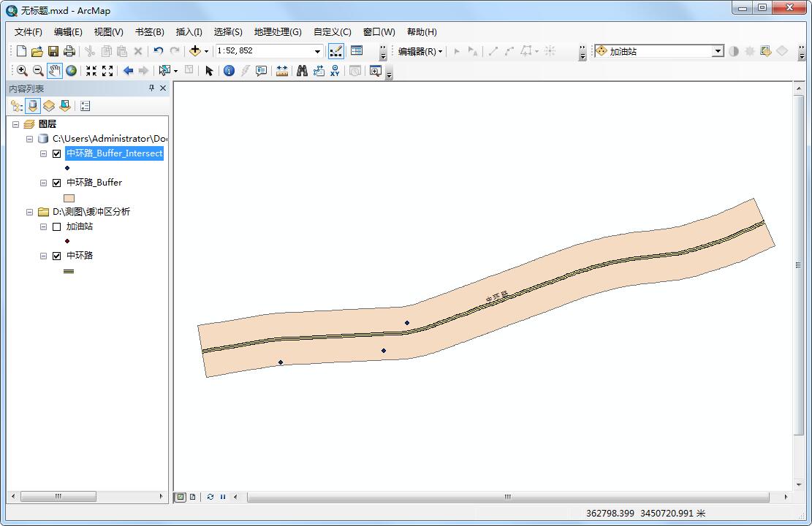Undo the last action

(159, 50)
